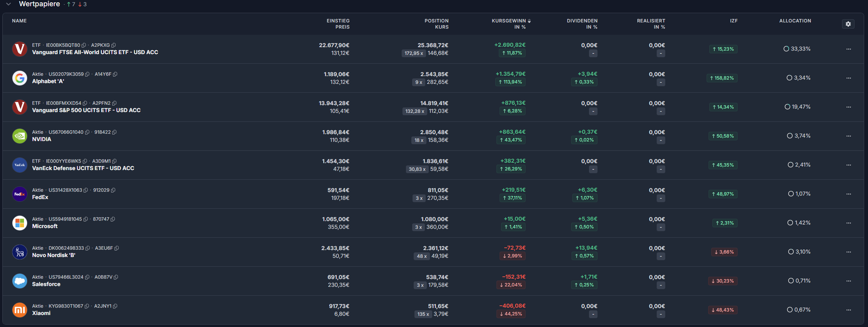Copy WKN A3EU6F of Novo Nordisk

[117, 248]
